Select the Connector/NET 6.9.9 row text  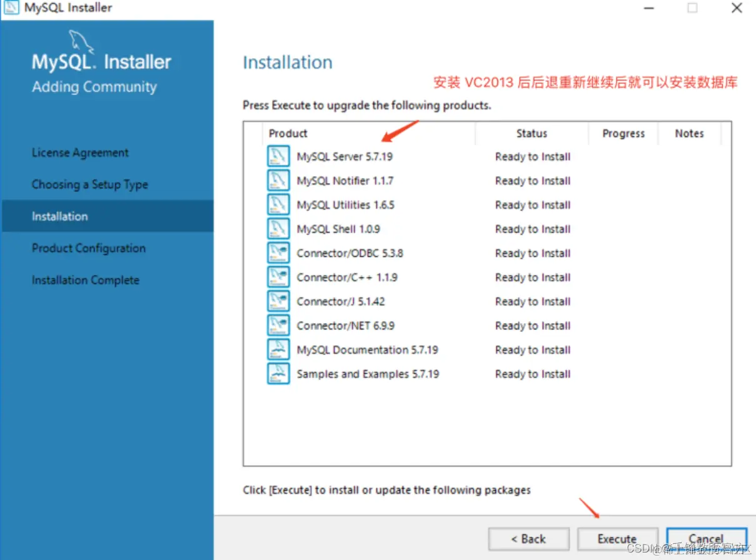click(346, 326)
